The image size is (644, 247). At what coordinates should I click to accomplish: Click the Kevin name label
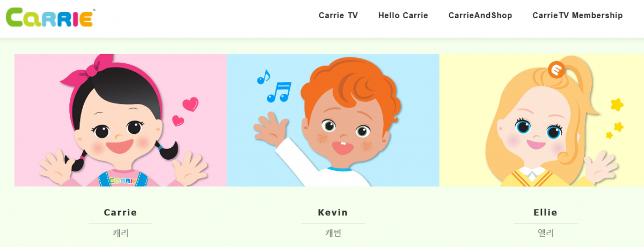click(333, 213)
